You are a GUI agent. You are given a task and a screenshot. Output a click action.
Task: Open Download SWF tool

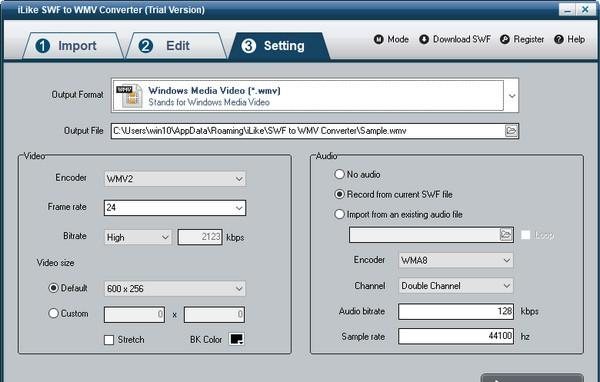455,39
